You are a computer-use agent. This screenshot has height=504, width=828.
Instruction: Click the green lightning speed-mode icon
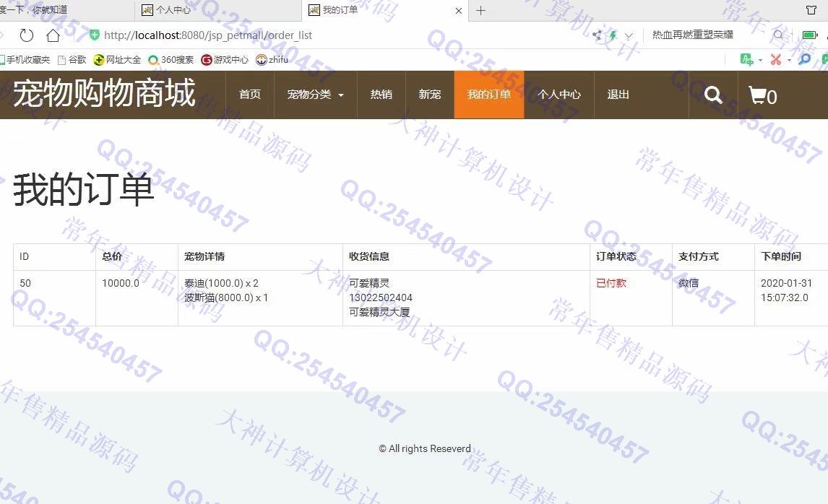point(613,35)
